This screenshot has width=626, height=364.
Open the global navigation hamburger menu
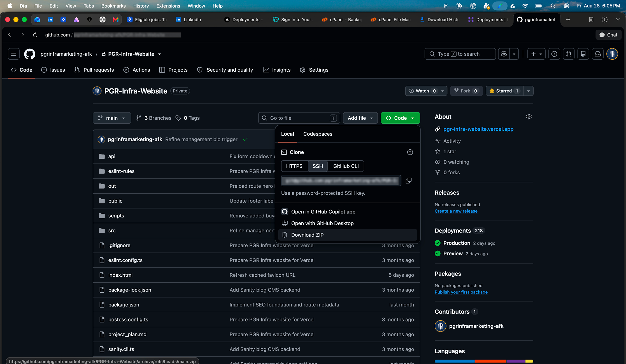tap(14, 54)
